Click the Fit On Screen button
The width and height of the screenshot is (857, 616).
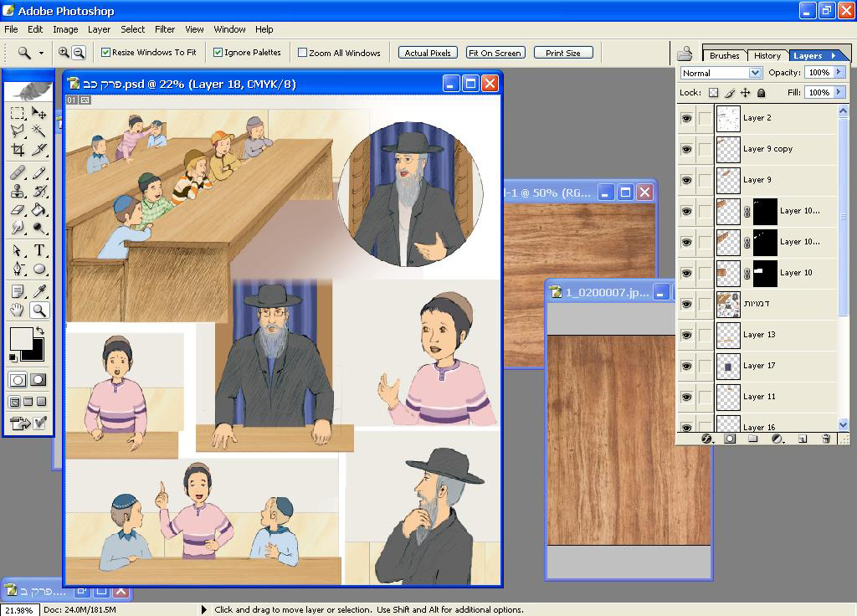[495, 53]
